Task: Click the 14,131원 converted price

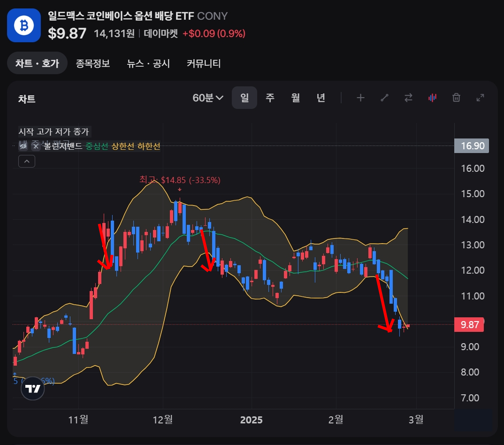Action: click(x=115, y=33)
